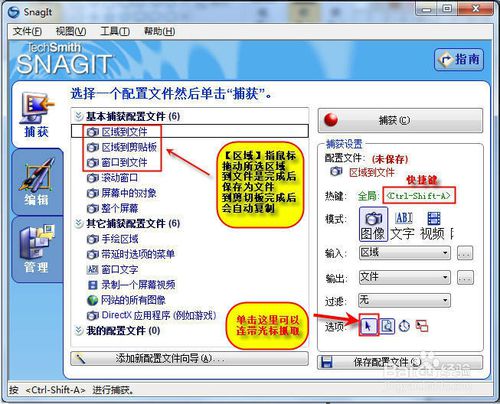Image resolution: width=500 pixels, height=404 pixels.
Task: Collapse the 基本捕获配置文件 (6) group
Action: [79, 116]
